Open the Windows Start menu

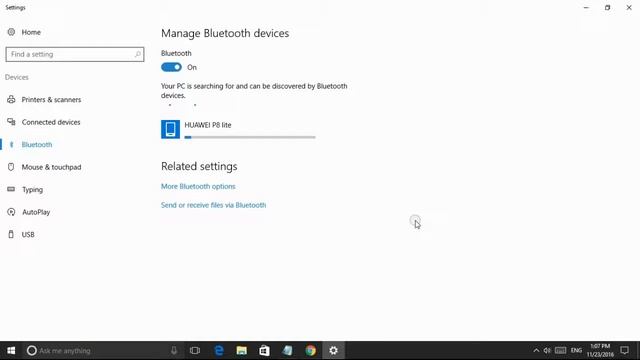pyautogui.click(x=11, y=350)
